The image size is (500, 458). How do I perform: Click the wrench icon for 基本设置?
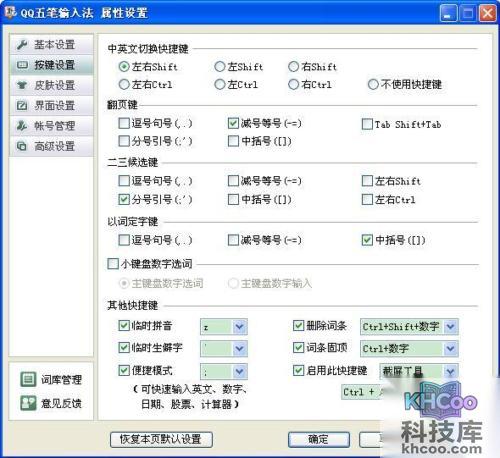tap(22, 44)
